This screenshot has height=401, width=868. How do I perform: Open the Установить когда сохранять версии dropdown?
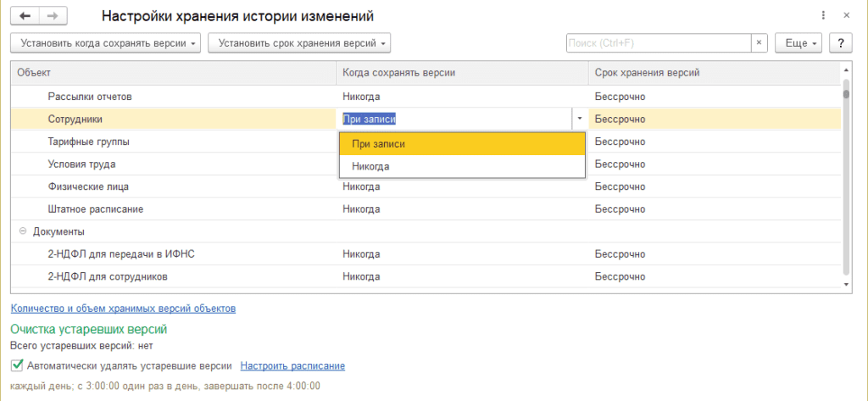pos(106,42)
